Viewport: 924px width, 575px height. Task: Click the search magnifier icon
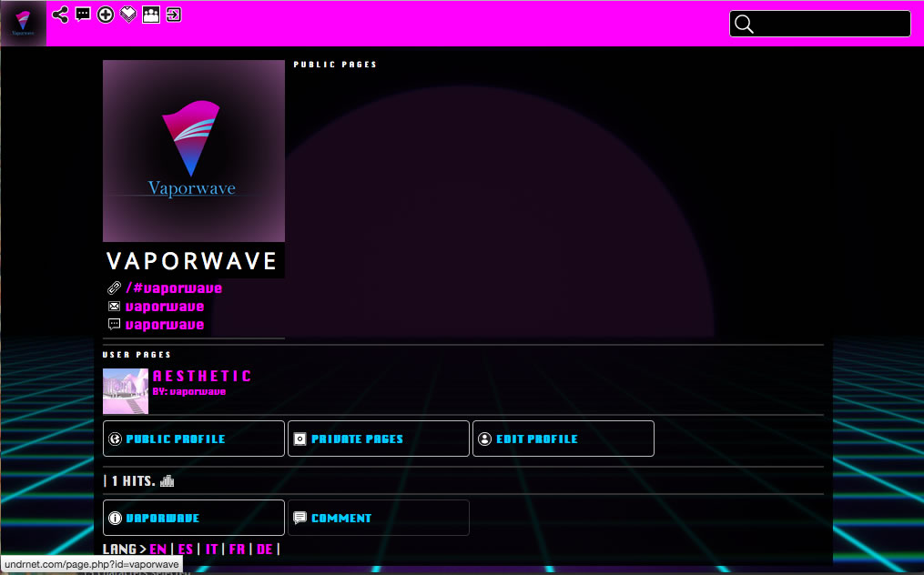click(x=744, y=25)
